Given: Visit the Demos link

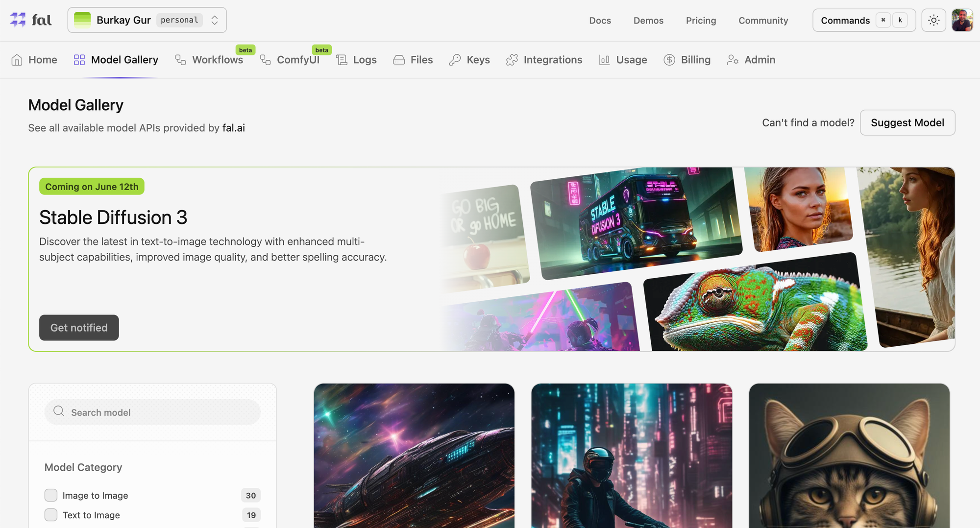Looking at the screenshot, I should (x=648, y=21).
